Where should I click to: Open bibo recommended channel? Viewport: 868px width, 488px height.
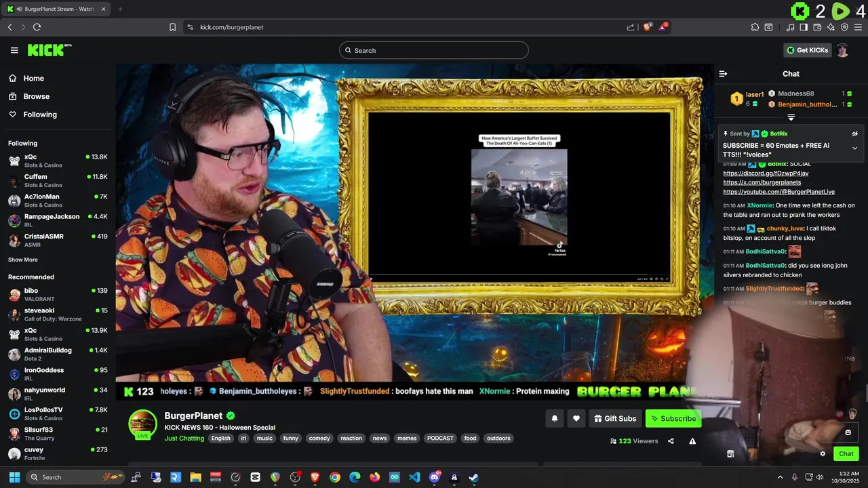58,294
